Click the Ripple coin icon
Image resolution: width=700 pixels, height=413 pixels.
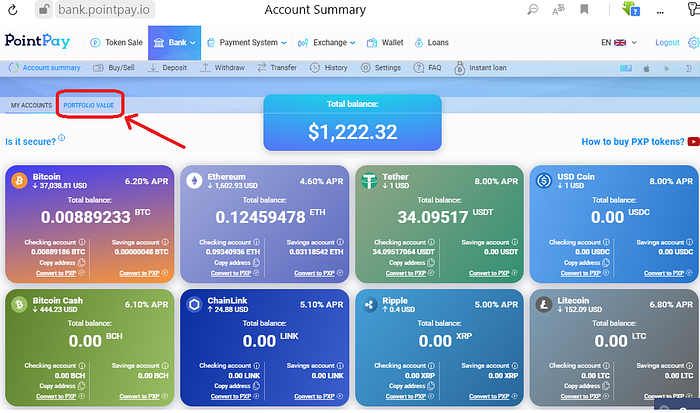point(369,305)
